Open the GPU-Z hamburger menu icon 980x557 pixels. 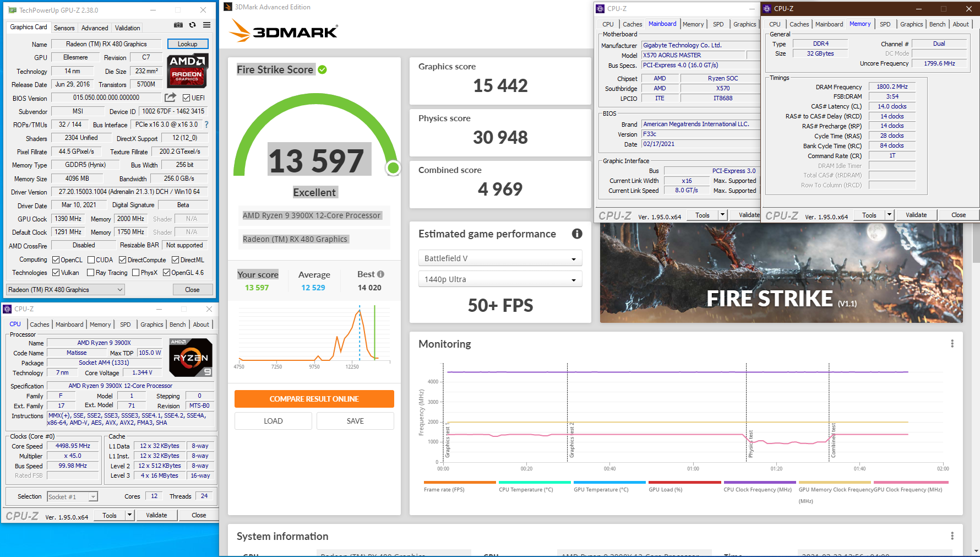click(x=206, y=25)
